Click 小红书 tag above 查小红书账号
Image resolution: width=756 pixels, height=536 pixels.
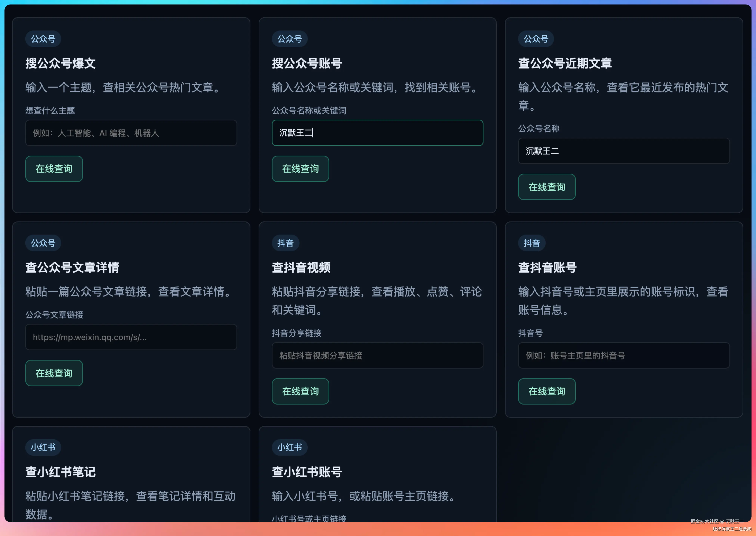click(290, 448)
